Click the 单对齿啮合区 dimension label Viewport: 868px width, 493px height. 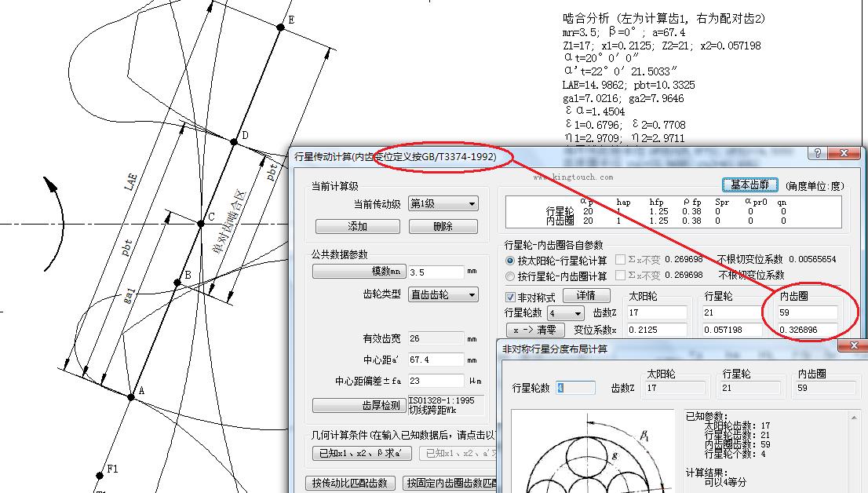click(x=230, y=222)
